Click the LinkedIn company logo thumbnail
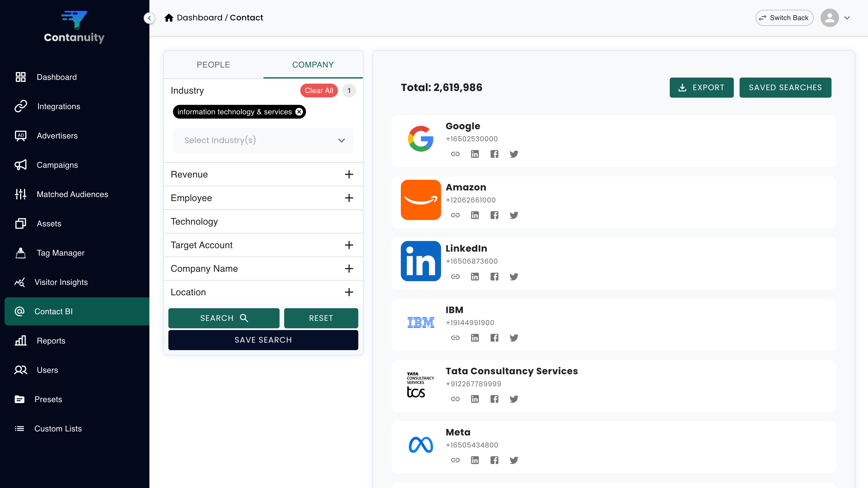The height and width of the screenshot is (488, 868). point(421,261)
